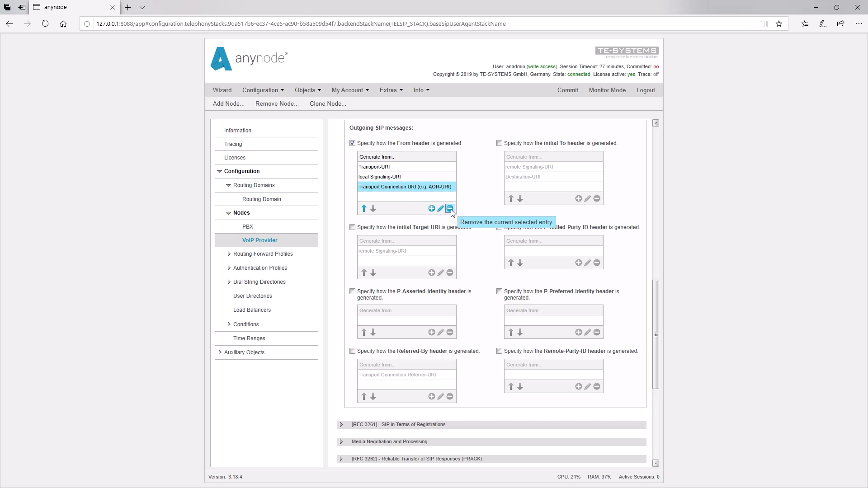Expand Dial String Directories tree node

229,282
